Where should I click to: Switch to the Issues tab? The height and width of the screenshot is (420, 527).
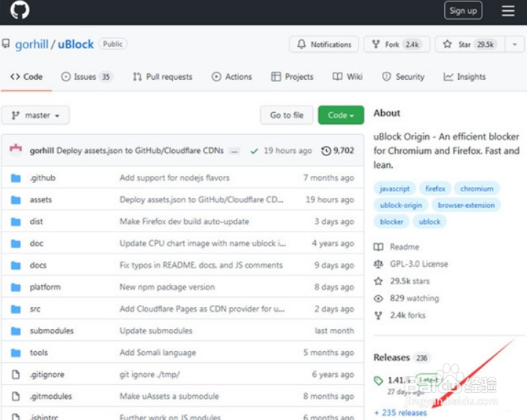pyautogui.click(x=86, y=77)
